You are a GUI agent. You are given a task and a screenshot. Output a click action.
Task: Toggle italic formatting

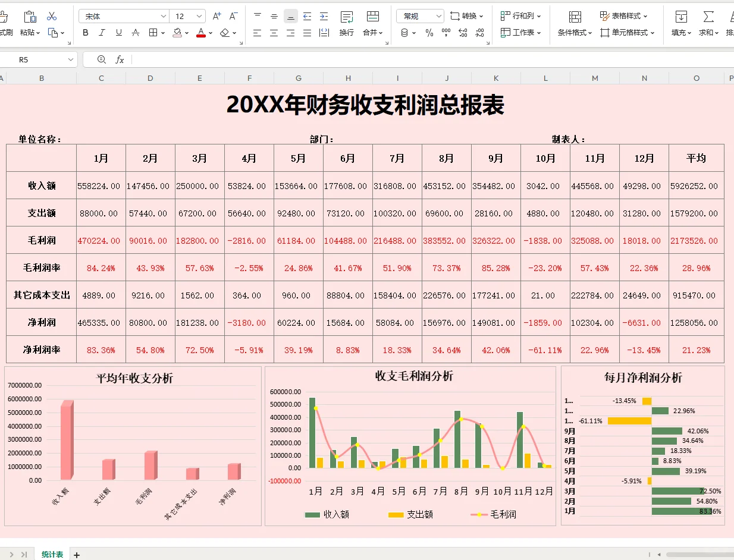(x=102, y=33)
